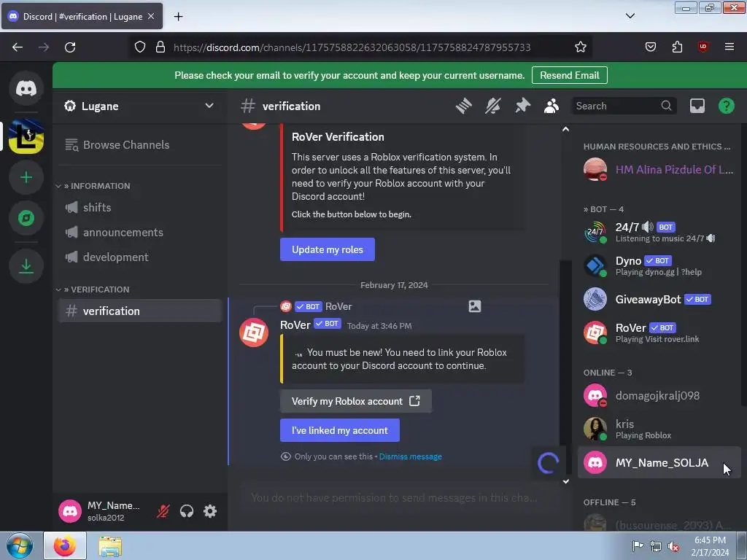
Task: Click Update my roles button
Action: pos(328,249)
